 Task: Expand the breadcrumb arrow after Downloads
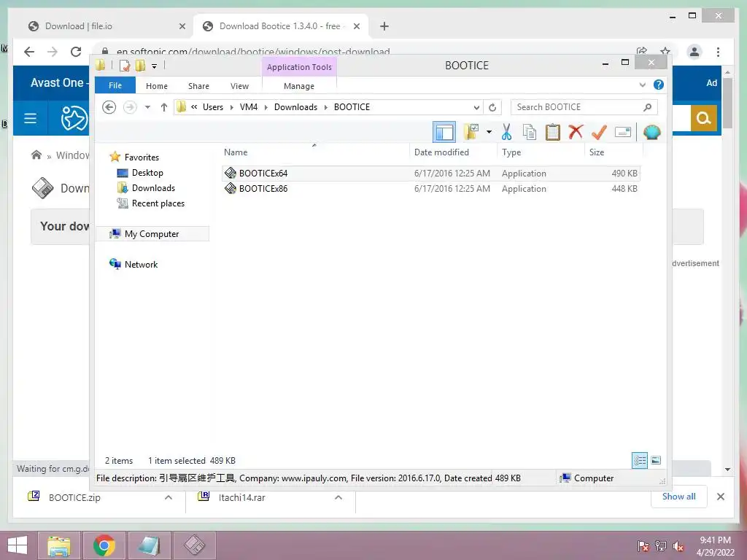pos(326,107)
